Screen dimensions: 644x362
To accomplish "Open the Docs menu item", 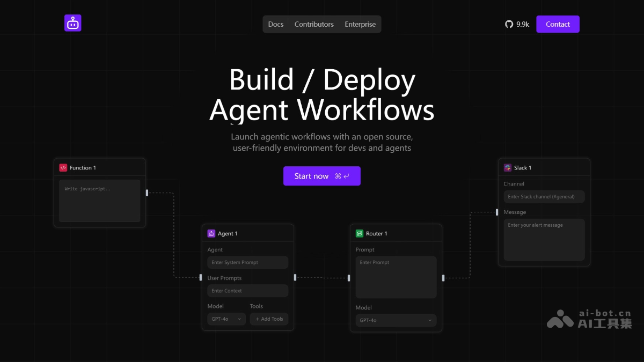I will (x=276, y=24).
